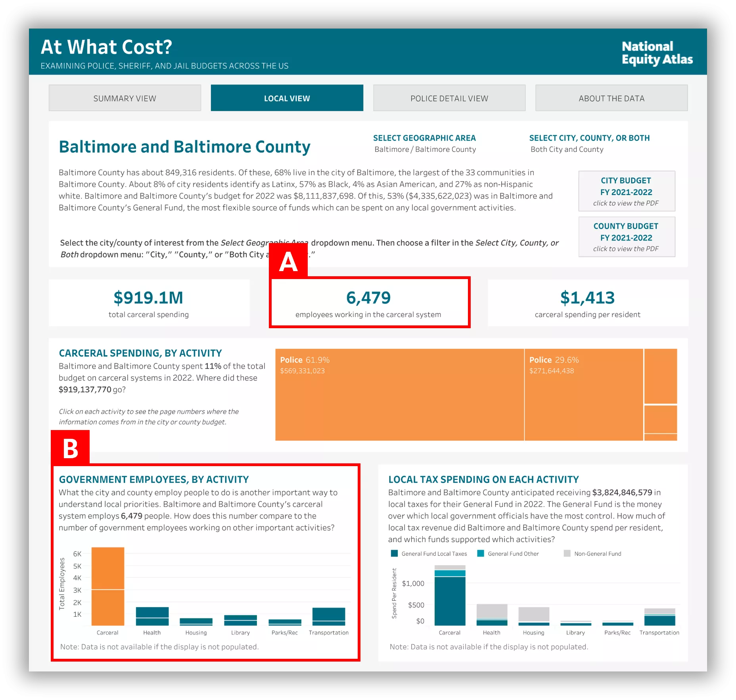This screenshot has width=736, height=700.
Task: Click the Health employees bar
Action: coord(152,616)
